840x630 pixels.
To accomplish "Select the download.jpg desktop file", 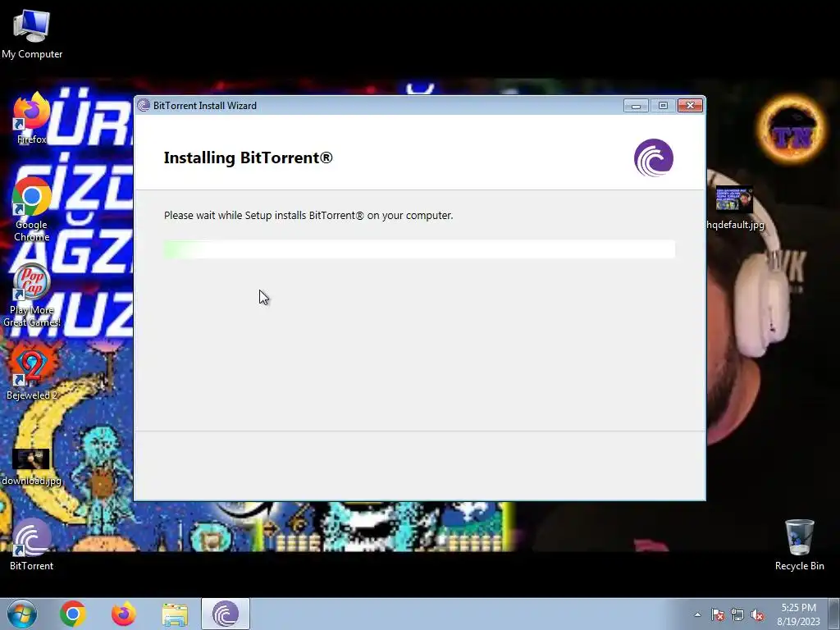I will click(32, 467).
